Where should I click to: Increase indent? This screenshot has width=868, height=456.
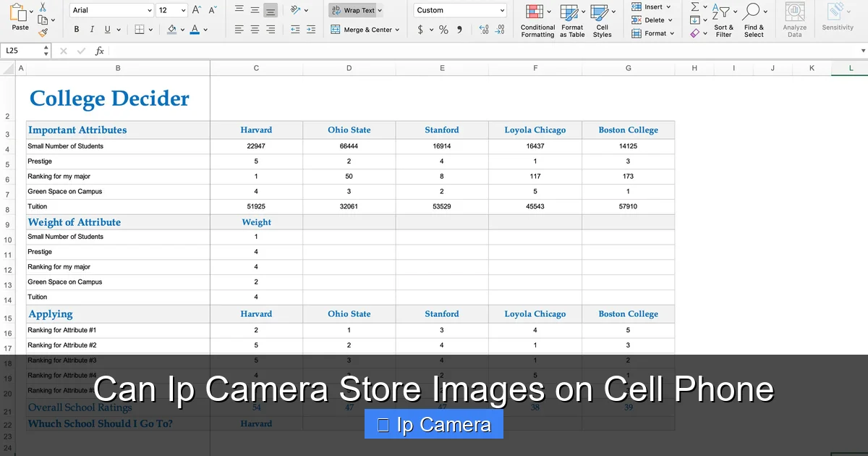[312, 30]
